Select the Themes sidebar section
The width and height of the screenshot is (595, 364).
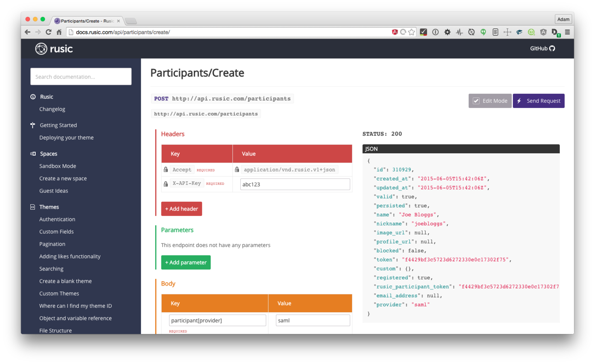tap(49, 207)
